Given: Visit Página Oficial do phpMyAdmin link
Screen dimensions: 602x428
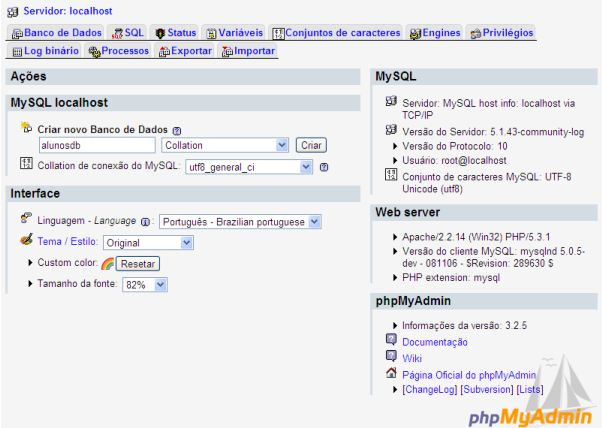Looking at the screenshot, I should [469, 375].
